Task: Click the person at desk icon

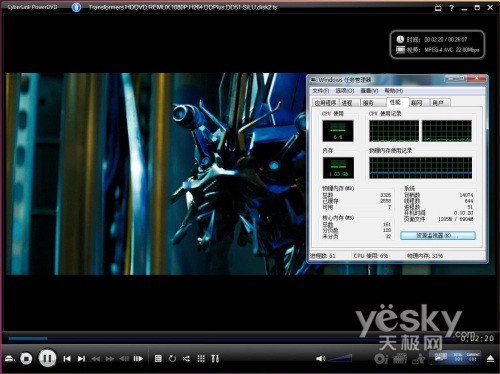Action: (x=419, y=359)
